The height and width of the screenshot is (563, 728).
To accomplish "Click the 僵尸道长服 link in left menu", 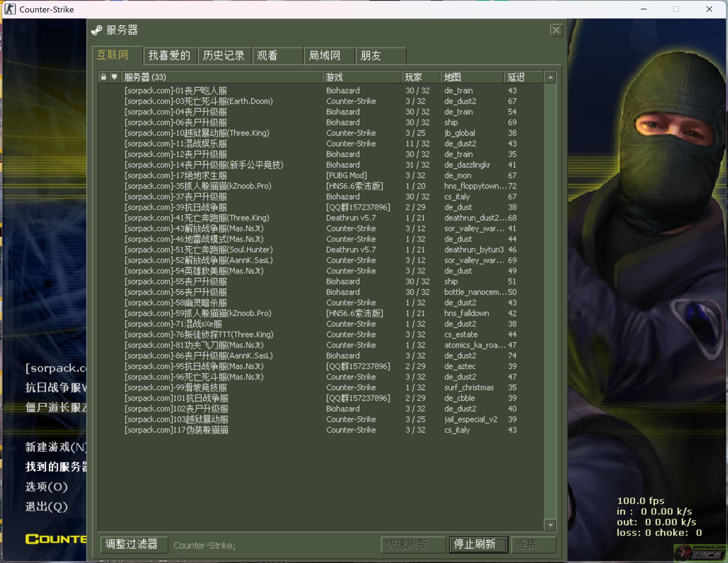I will [x=56, y=407].
